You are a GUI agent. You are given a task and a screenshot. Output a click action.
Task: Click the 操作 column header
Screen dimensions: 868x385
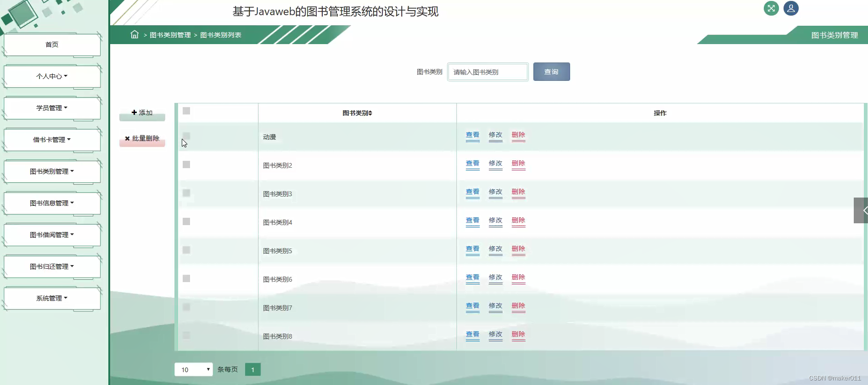tap(660, 113)
